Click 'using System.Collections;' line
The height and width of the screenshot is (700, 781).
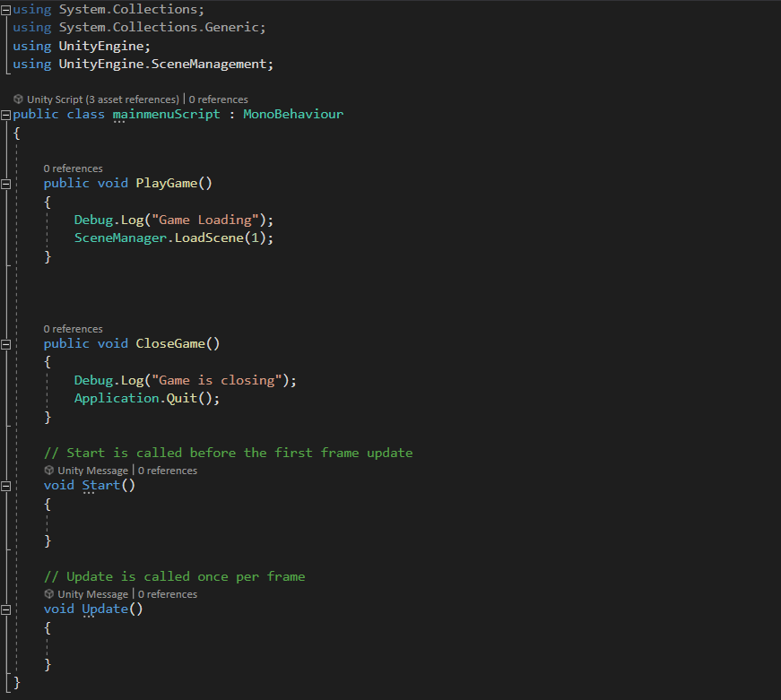click(108, 10)
